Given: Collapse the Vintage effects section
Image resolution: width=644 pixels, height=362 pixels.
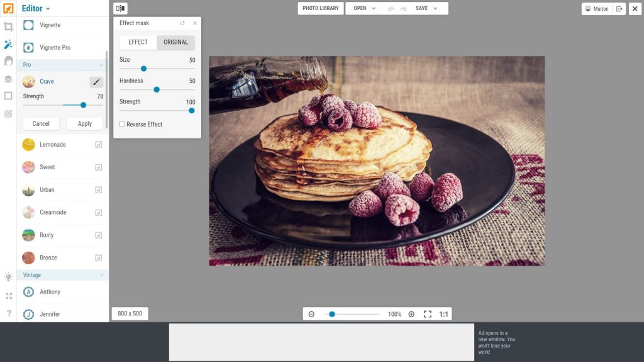Looking at the screenshot, I should (x=101, y=275).
